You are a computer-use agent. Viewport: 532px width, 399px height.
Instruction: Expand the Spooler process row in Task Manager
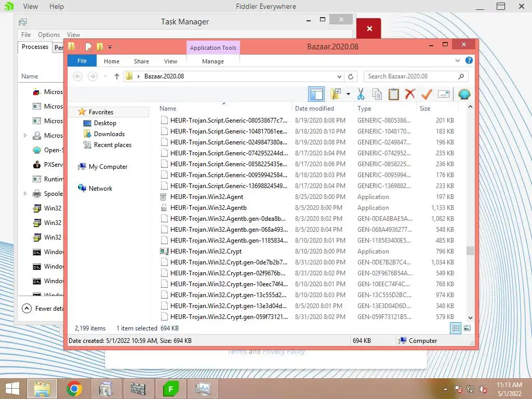(25, 193)
